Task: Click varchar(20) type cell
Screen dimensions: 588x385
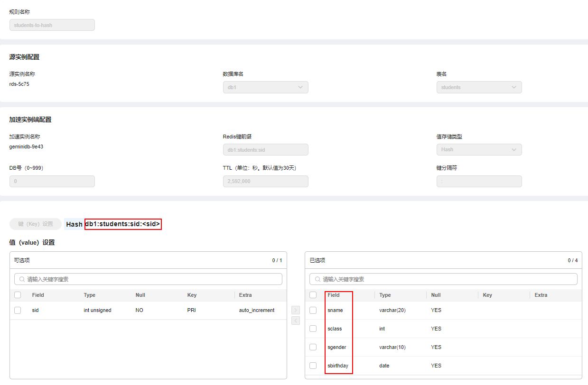Action: coord(392,310)
